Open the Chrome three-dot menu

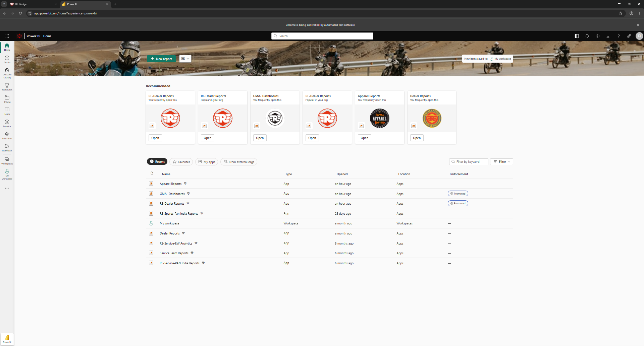point(639,13)
